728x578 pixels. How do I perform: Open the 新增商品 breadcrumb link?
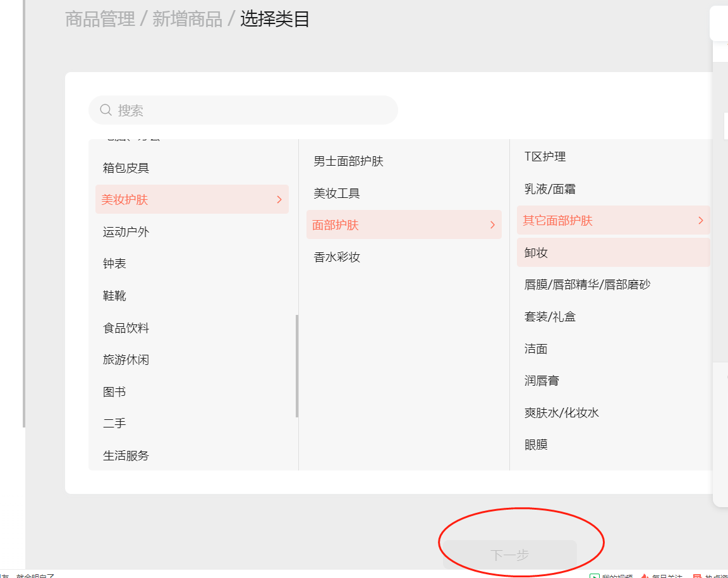coord(187,20)
